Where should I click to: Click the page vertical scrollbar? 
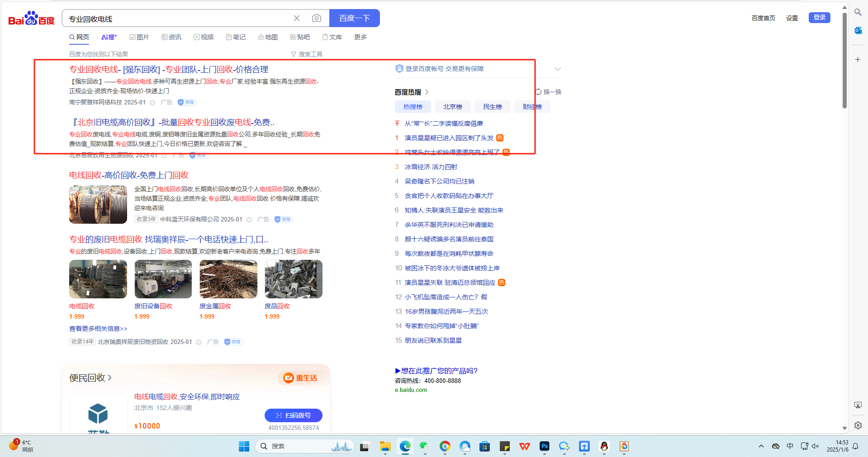pos(844,61)
